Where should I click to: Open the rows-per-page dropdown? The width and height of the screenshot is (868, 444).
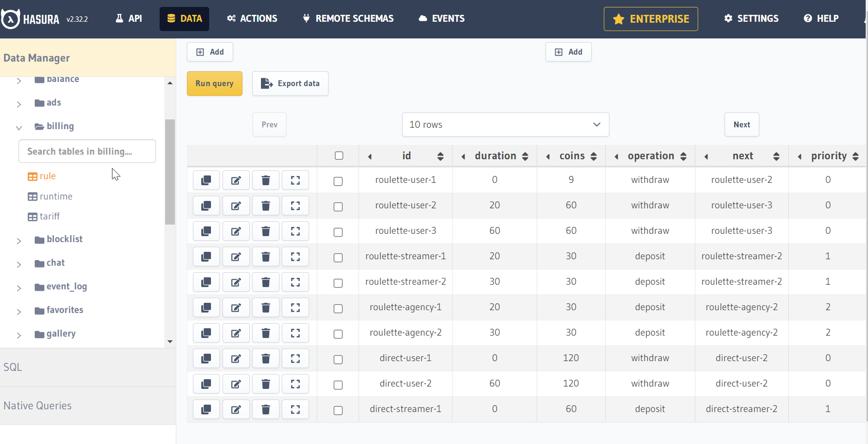[x=505, y=125]
